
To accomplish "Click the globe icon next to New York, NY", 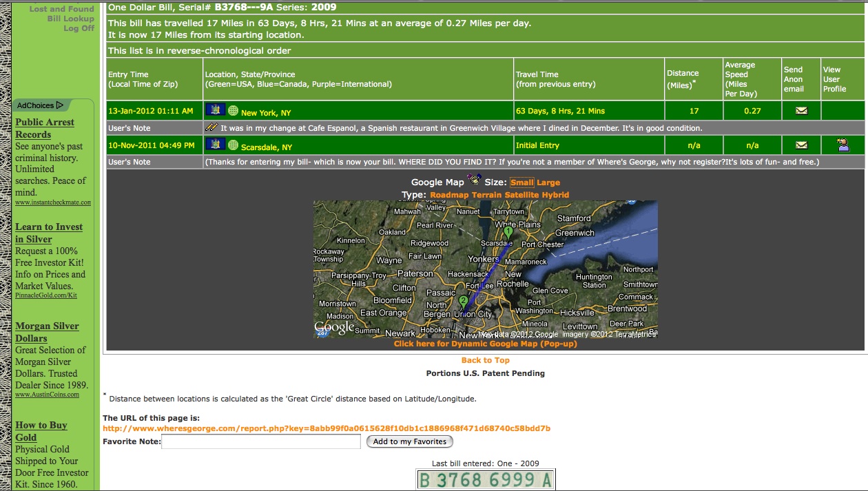I will pyautogui.click(x=233, y=111).
